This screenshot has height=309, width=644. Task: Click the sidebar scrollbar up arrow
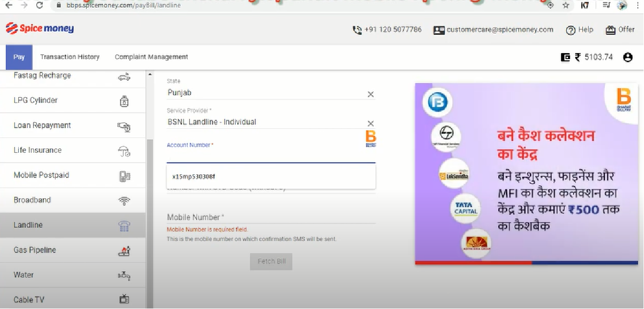coord(150,75)
